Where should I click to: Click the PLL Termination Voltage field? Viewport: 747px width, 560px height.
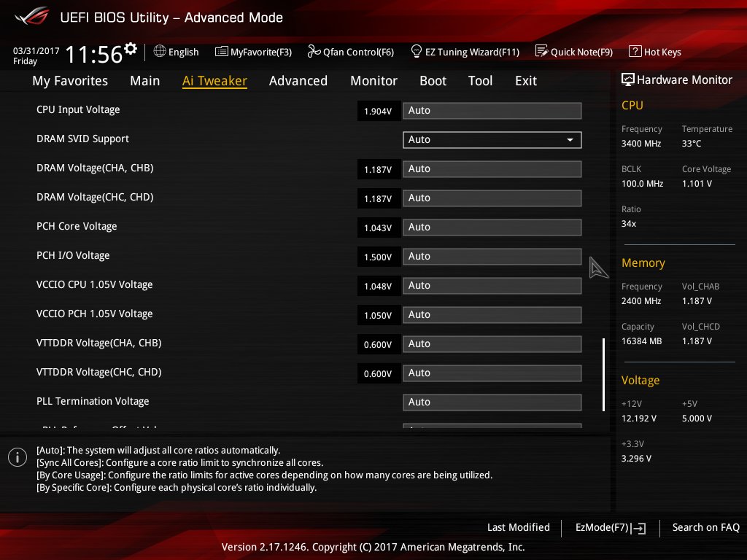click(492, 402)
